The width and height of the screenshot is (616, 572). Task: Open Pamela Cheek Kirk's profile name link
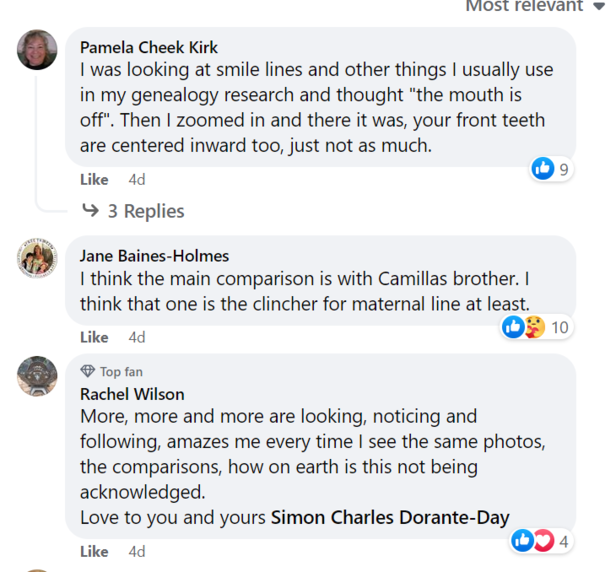coord(148,47)
